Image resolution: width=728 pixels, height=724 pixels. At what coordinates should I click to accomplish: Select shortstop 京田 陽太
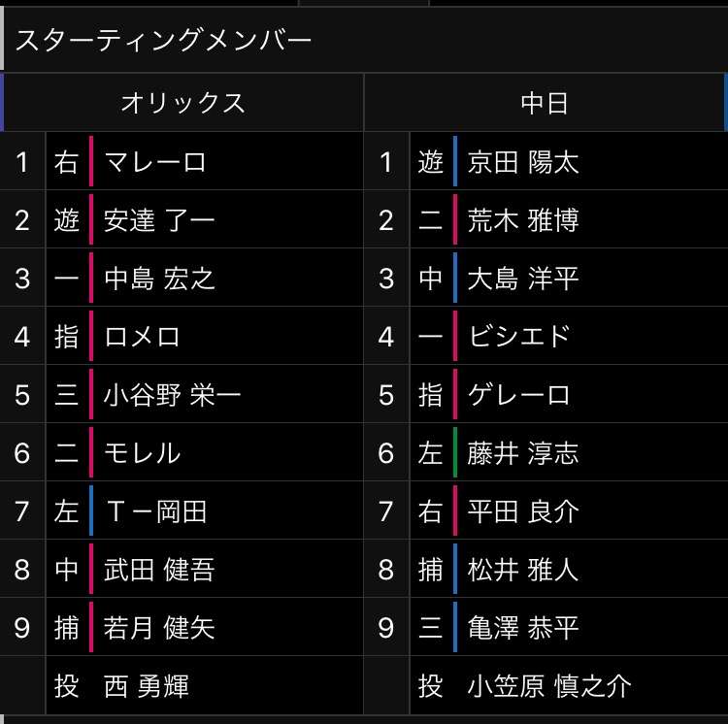(523, 162)
